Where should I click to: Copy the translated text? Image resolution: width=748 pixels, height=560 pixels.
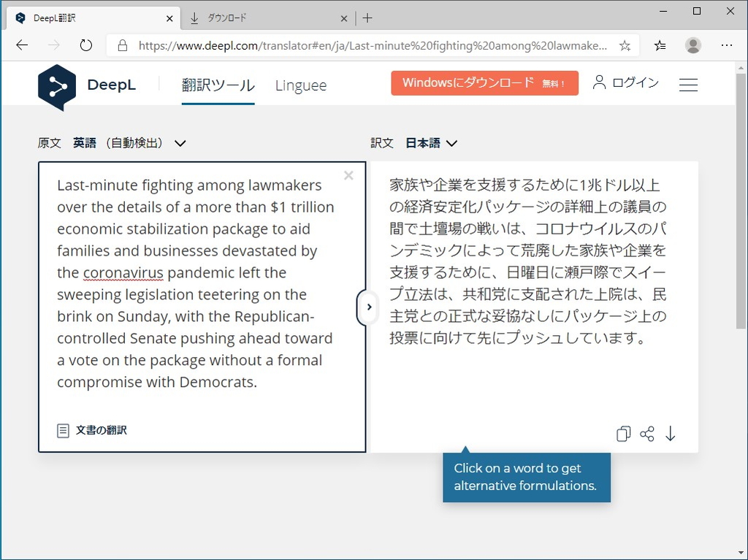(623, 434)
